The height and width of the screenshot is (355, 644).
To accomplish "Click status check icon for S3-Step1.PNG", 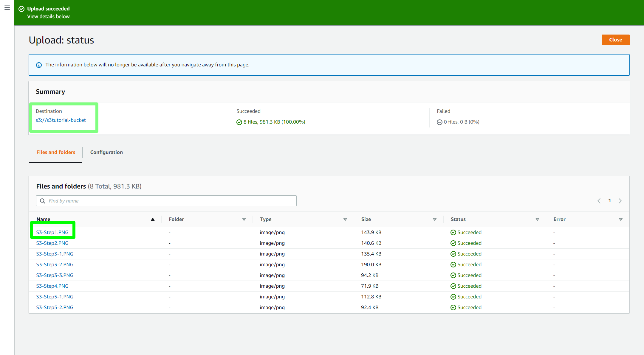I will [453, 232].
